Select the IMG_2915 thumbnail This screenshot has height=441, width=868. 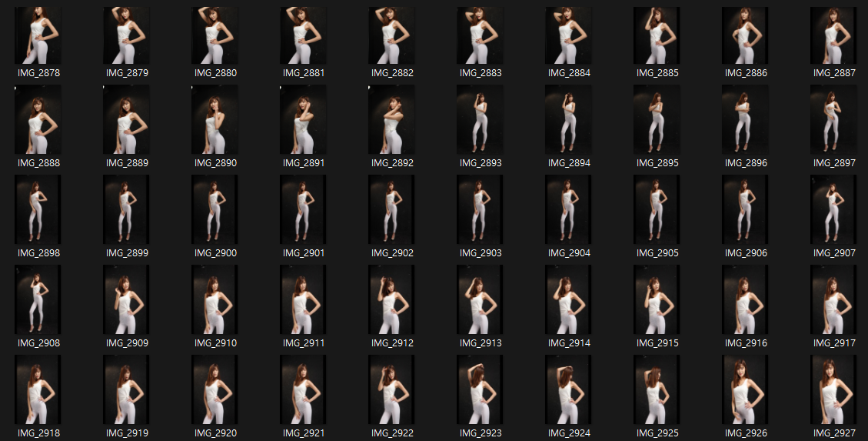tap(657, 299)
